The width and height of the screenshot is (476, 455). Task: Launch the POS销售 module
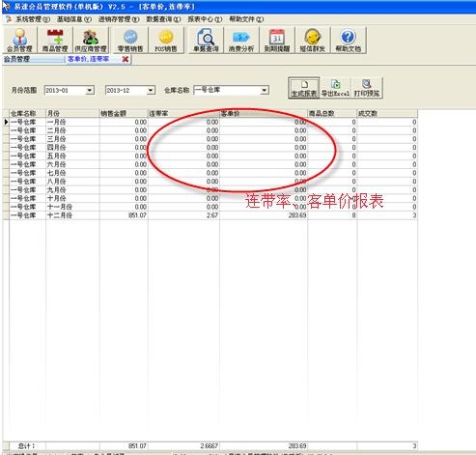tap(166, 40)
